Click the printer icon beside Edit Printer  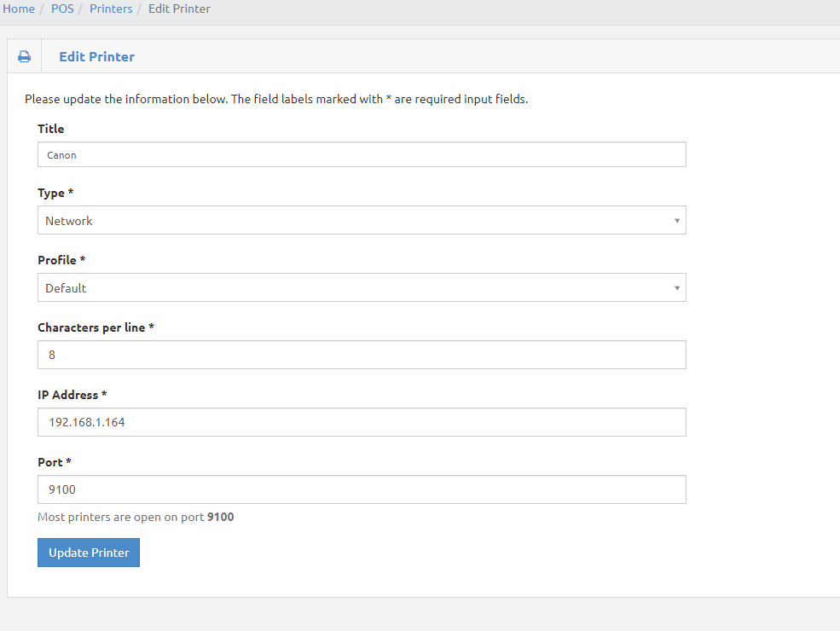point(24,56)
